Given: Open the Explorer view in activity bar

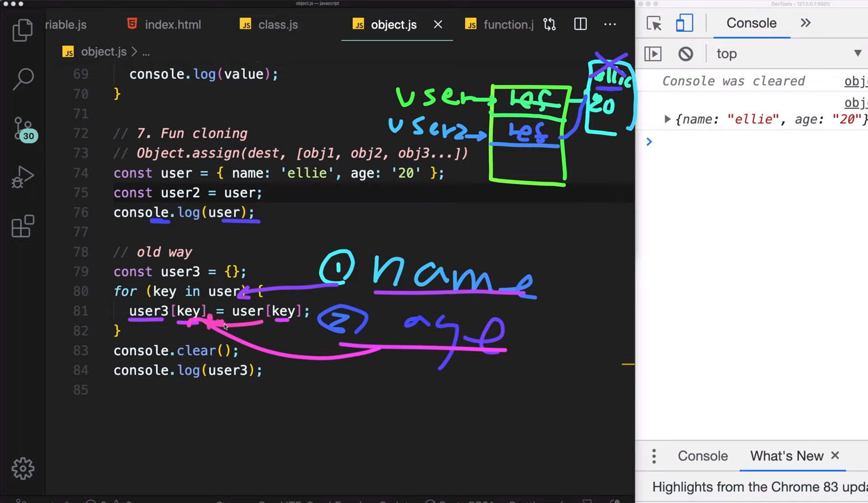Looking at the screenshot, I should (22, 30).
